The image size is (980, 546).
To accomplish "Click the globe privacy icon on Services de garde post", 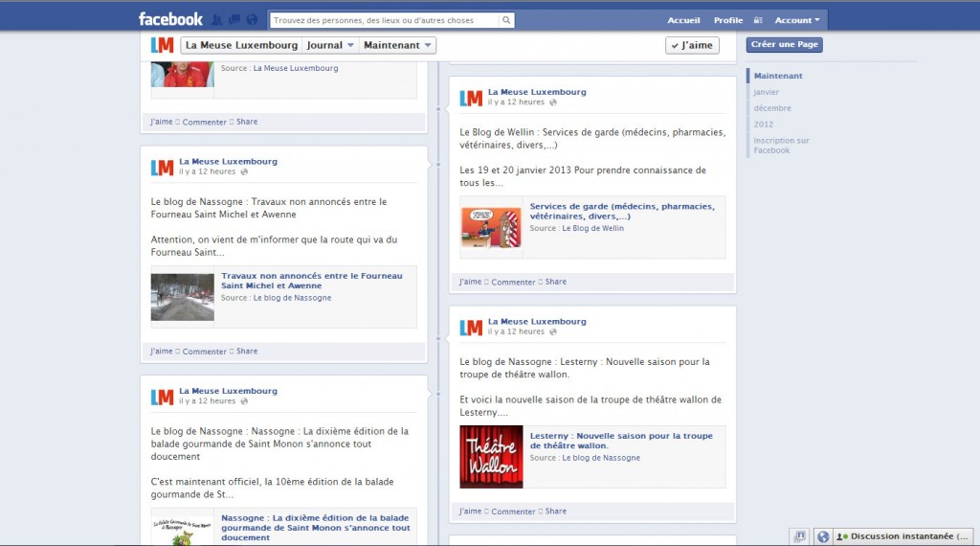I will (553, 102).
